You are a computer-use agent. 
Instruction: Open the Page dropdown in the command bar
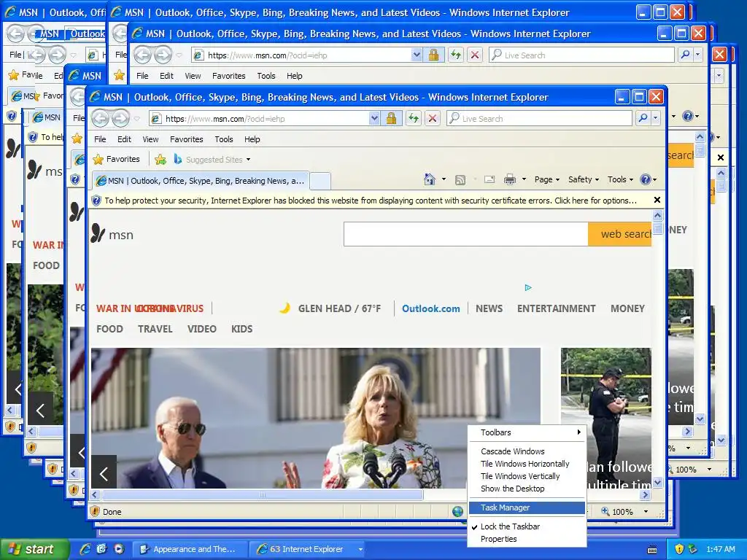(x=547, y=179)
